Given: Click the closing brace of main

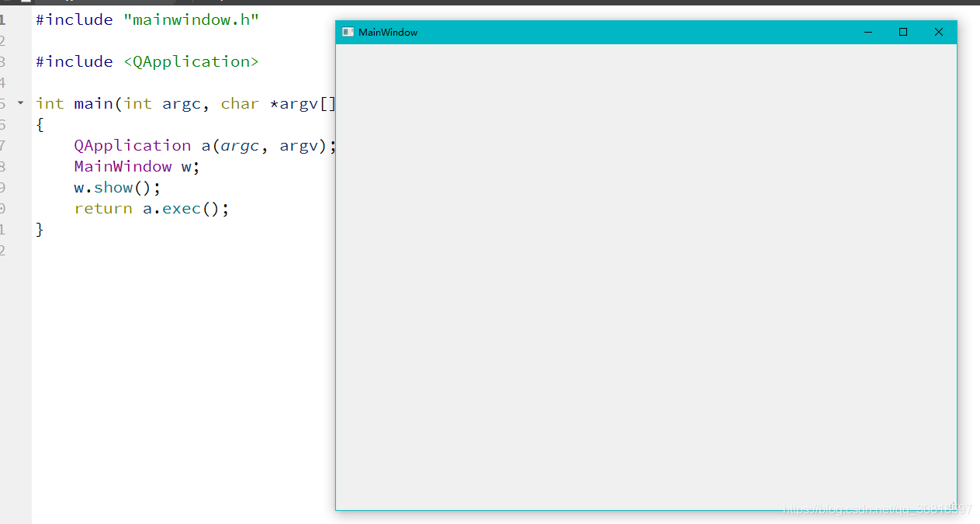Looking at the screenshot, I should point(40,229).
